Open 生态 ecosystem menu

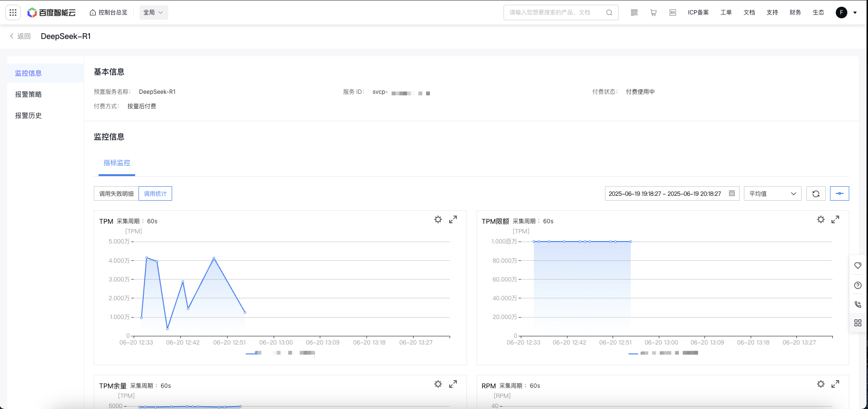818,13
